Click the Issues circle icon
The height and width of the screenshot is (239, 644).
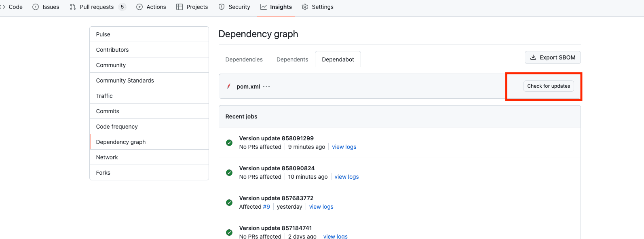point(36,7)
